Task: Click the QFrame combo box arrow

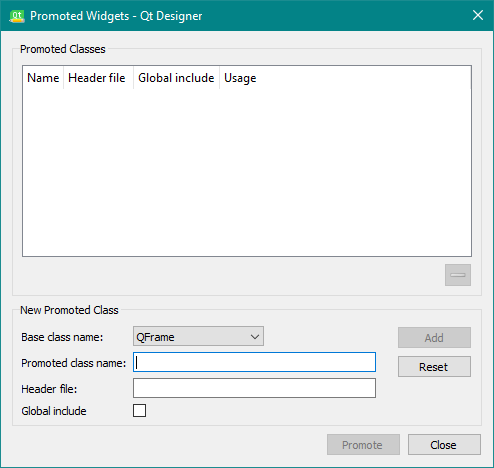Action: pos(255,337)
